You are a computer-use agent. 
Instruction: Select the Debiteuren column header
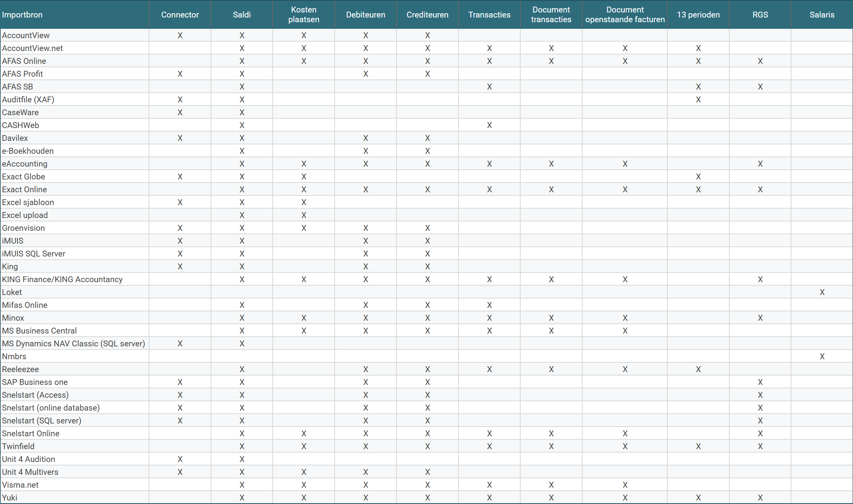(x=365, y=15)
